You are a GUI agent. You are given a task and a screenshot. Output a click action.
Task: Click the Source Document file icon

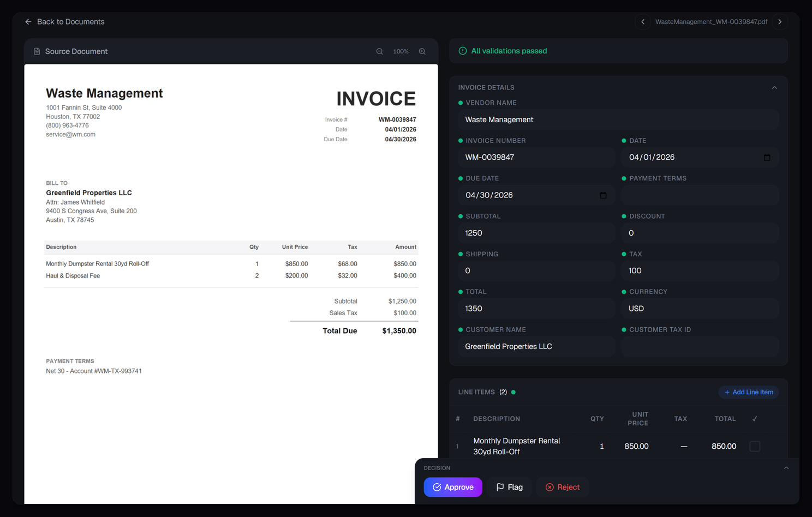tap(37, 51)
